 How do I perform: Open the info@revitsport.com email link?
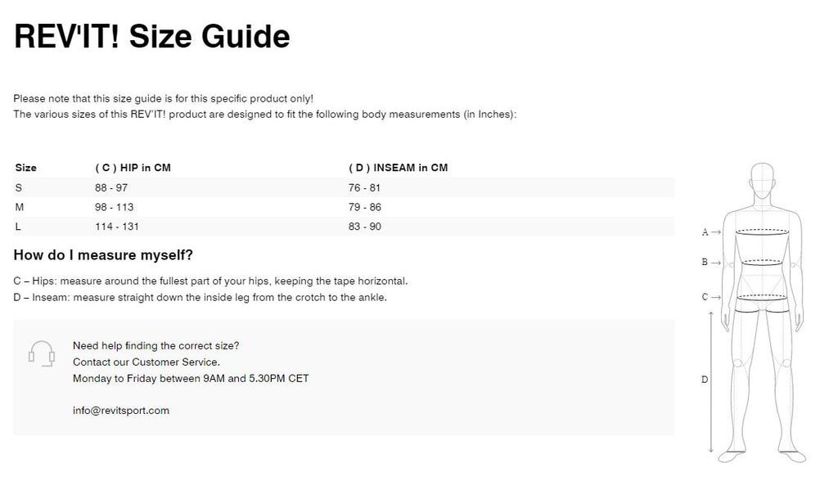pos(121,411)
